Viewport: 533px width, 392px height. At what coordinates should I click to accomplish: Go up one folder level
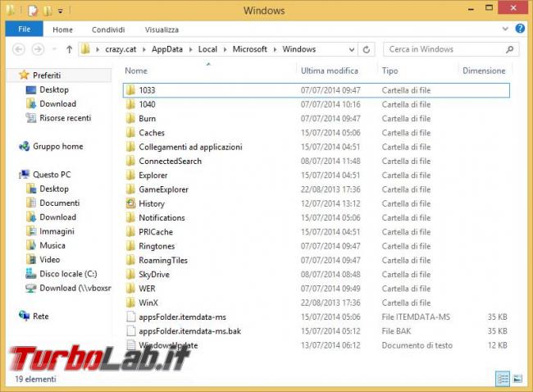pyautogui.click(x=69, y=49)
